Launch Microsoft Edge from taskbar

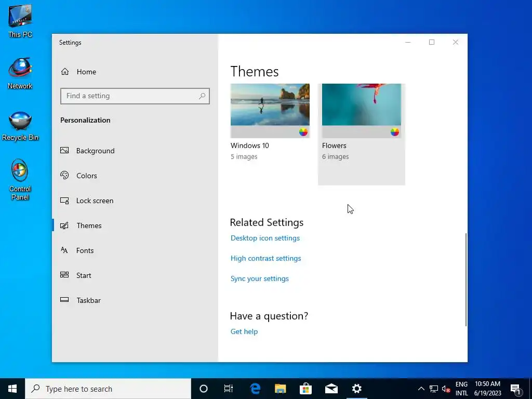[255, 389]
